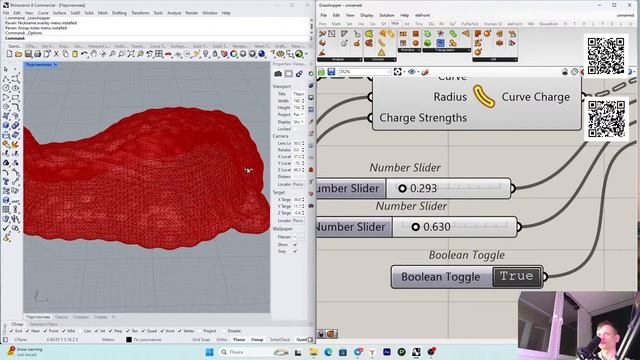Open the Mesh menu in Rhino
Image resolution: width=640 pixels, height=360 pixels.
pyautogui.click(x=102, y=13)
